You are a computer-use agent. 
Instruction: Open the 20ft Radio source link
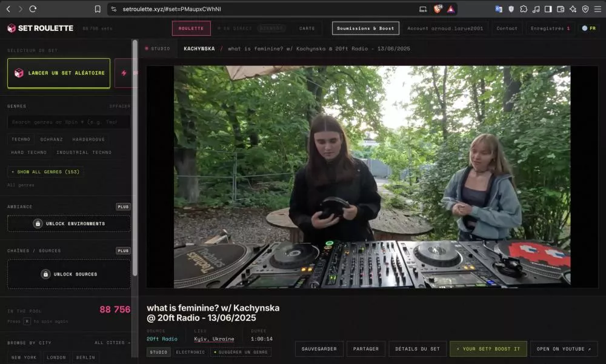(x=162, y=339)
